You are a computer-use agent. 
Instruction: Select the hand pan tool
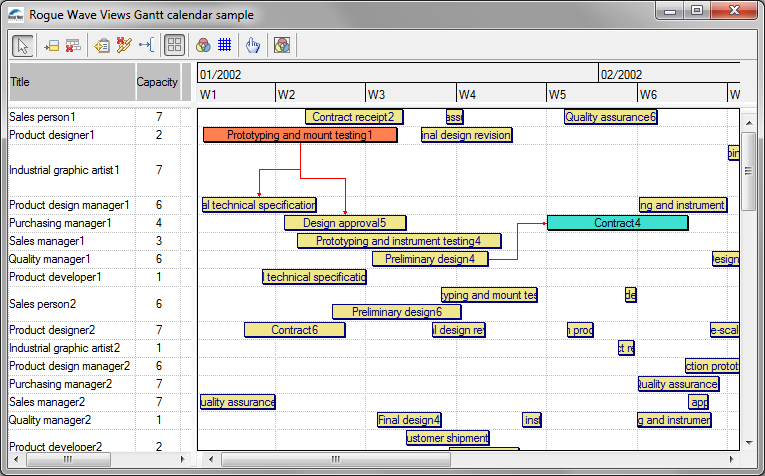pyautogui.click(x=254, y=45)
